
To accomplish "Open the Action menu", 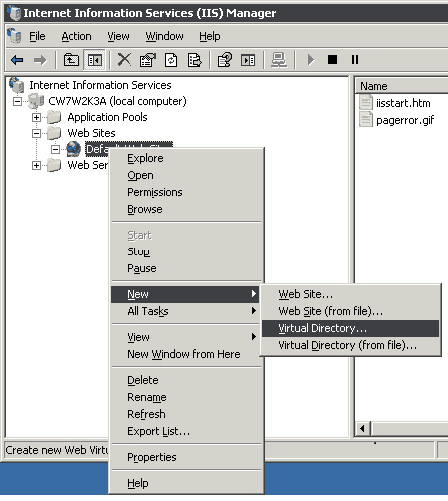I will 76,36.
